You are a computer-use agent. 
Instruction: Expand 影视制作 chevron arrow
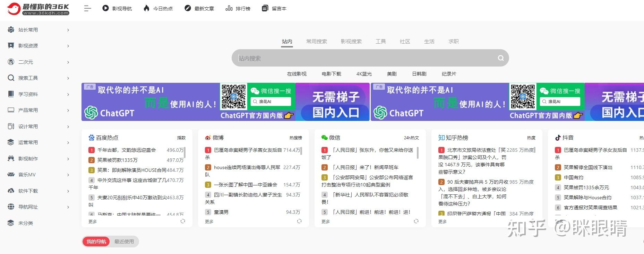(68, 159)
